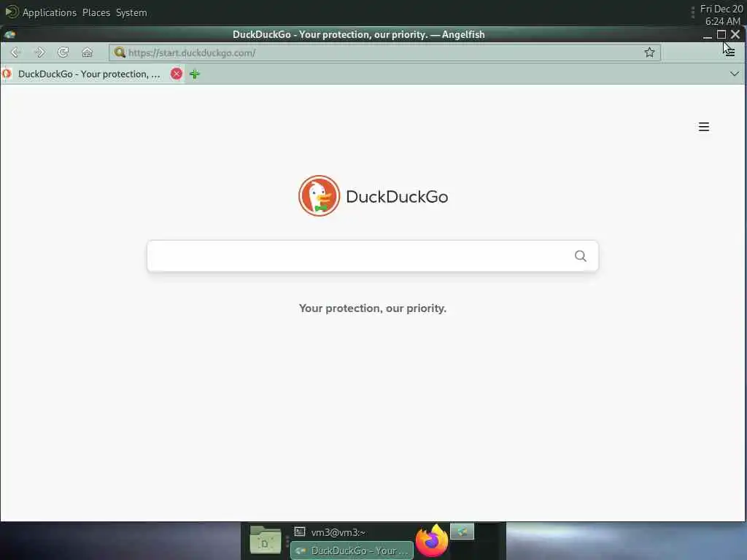Minimize the Angelfish window
This screenshot has width=747, height=560.
click(708, 35)
